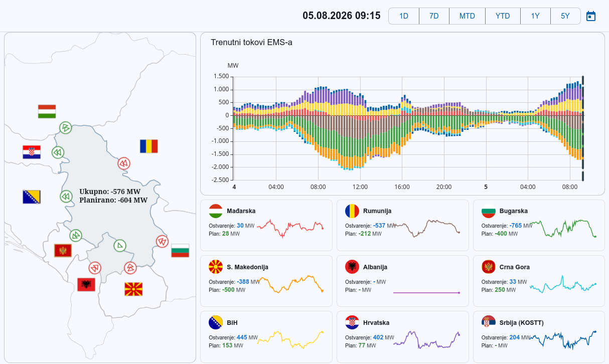Viewport: 609px width, 364px height.
Task: Click the Hungarian flag on the map
Action: [47, 111]
